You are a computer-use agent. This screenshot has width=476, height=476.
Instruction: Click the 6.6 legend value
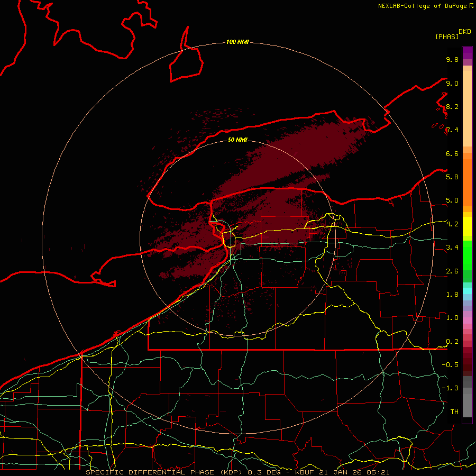(x=452, y=153)
